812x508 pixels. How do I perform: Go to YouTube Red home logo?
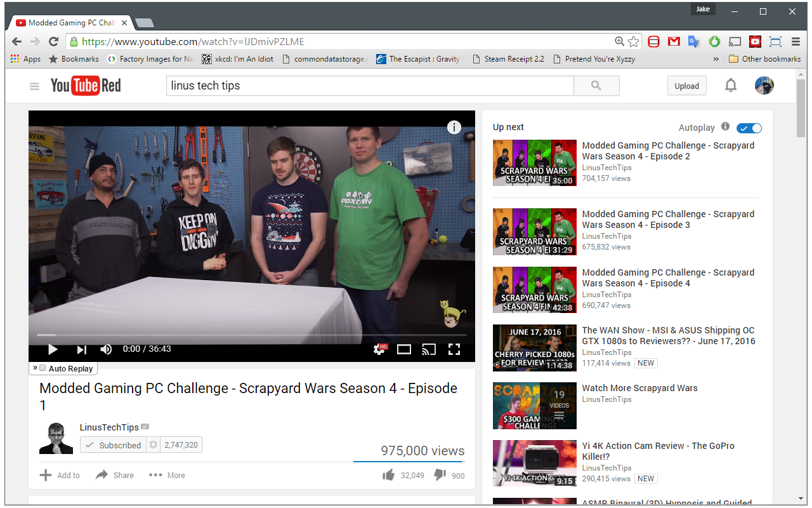(x=86, y=86)
